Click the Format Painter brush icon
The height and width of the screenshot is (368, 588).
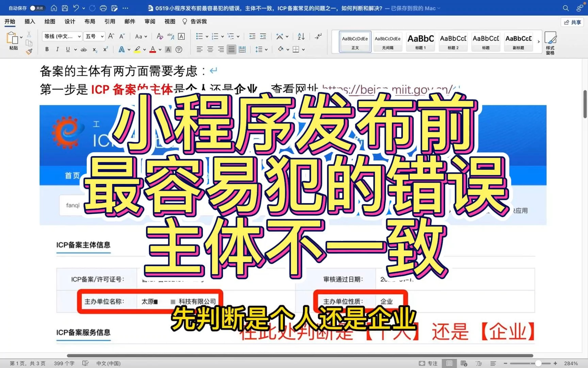click(x=29, y=51)
